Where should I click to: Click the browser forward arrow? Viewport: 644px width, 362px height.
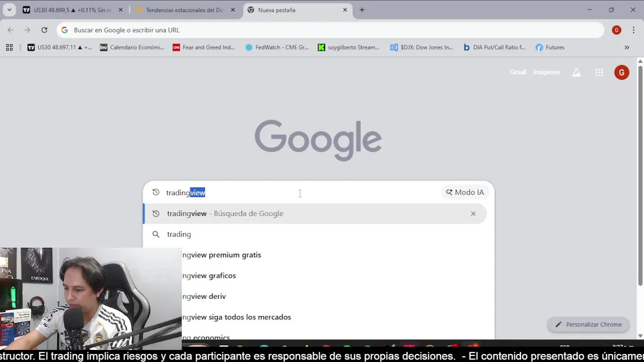[x=27, y=30]
